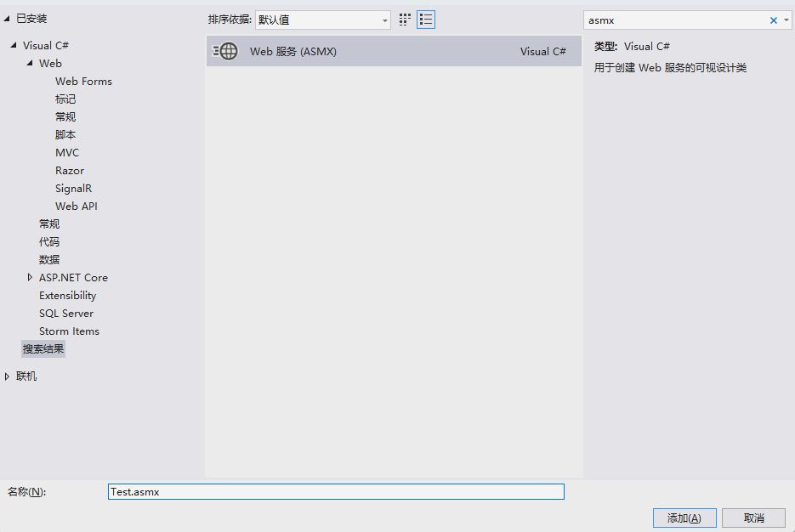The height and width of the screenshot is (532, 795).
Task: Select 搜索结果 in the left tree
Action: tap(43, 349)
